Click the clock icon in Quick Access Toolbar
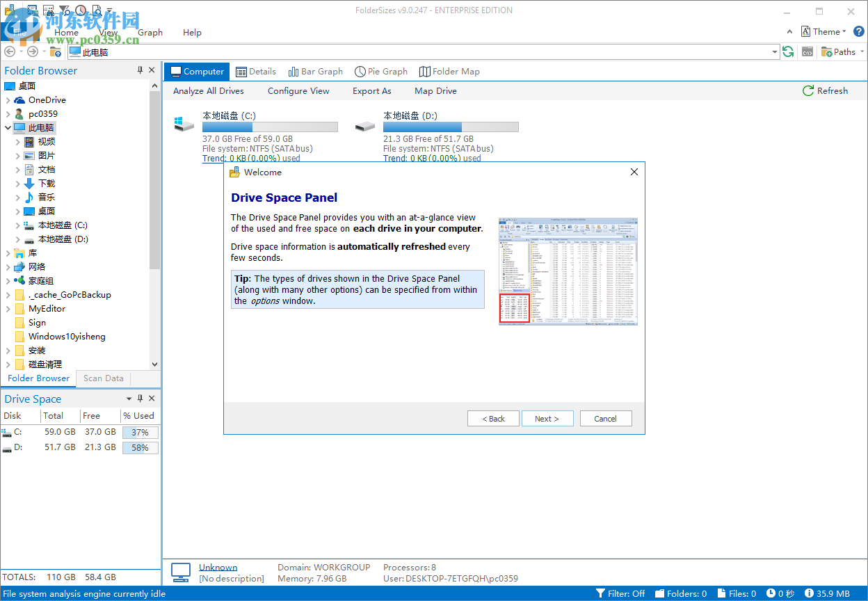 pos(80,10)
